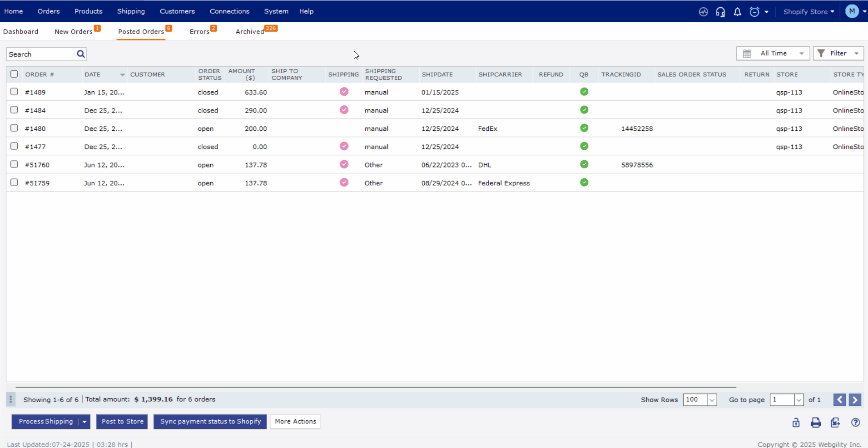Tick the checkbox for order #51760
Image resolution: width=868 pixels, height=448 pixels.
point(14,164)
